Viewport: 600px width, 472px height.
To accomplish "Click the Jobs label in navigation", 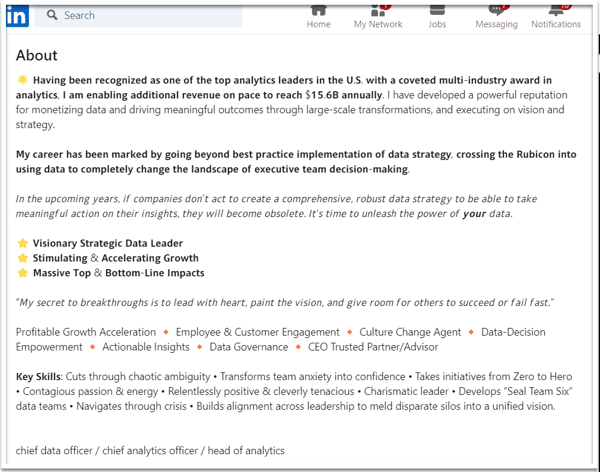I will coord(437,24).
